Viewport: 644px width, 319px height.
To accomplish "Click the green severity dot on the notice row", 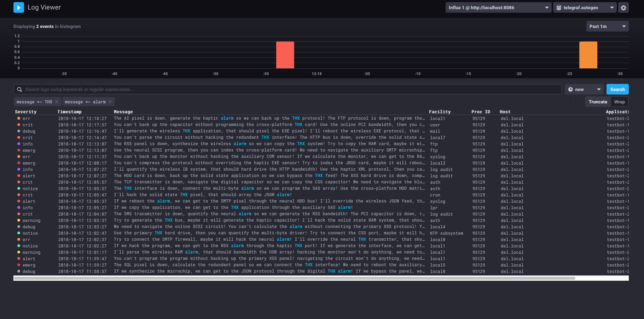I will point(19,189).
